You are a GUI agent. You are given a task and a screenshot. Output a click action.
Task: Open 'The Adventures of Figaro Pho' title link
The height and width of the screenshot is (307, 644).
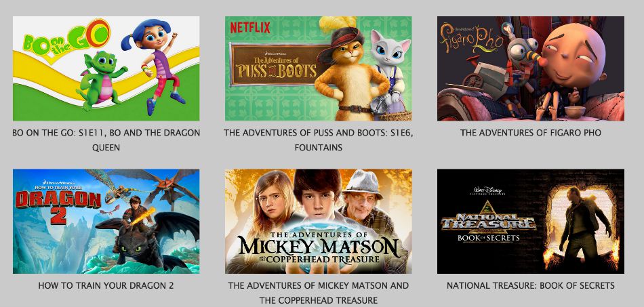point(531,133)
